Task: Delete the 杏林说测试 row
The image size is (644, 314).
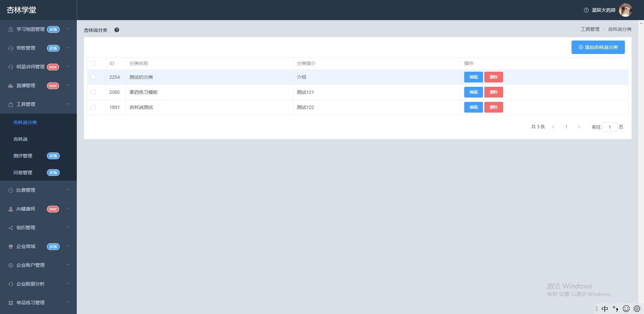Action: click(x=493, y=107)
